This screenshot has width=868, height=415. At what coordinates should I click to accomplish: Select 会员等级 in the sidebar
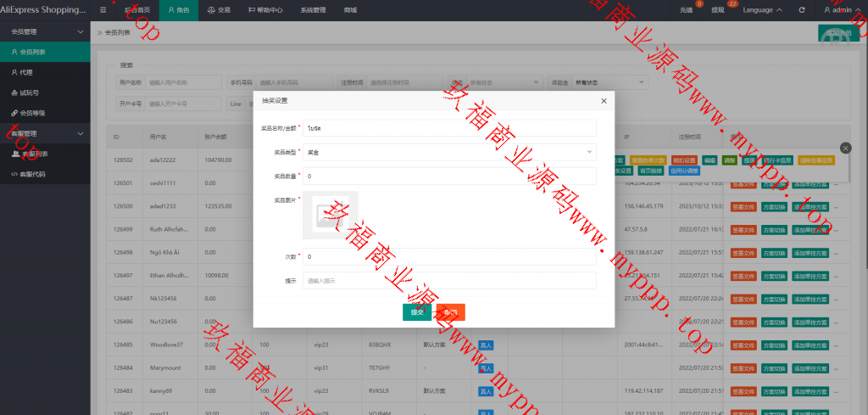32,113
